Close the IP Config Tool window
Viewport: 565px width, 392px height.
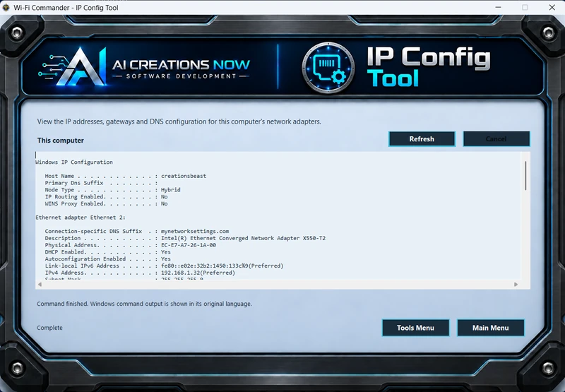click(x=552, y=7)
